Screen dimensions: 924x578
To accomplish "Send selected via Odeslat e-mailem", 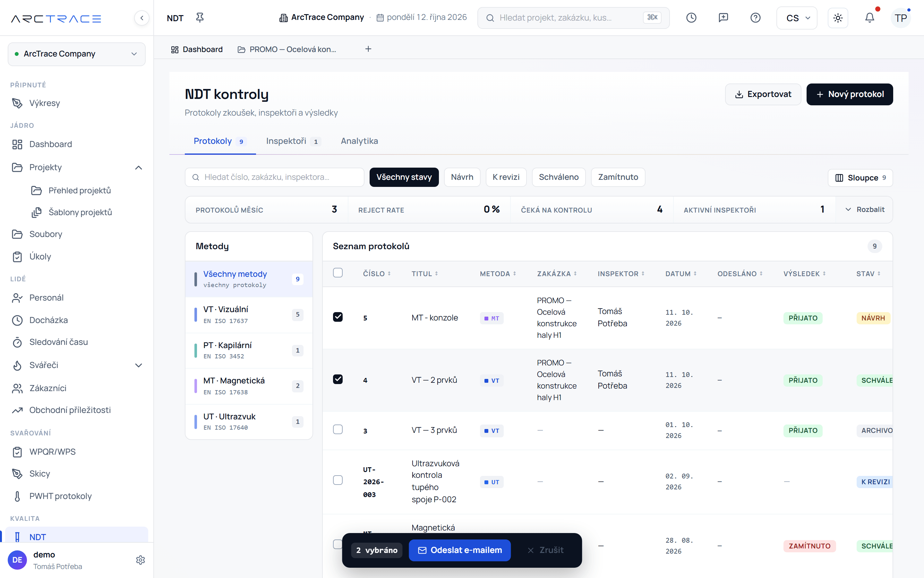I will (460, 550).
